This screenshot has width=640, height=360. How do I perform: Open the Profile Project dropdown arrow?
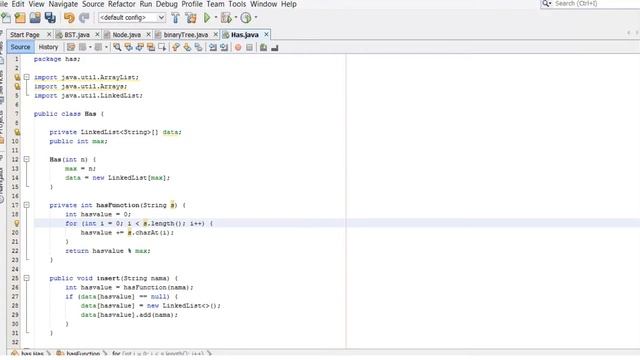[256, 18]
